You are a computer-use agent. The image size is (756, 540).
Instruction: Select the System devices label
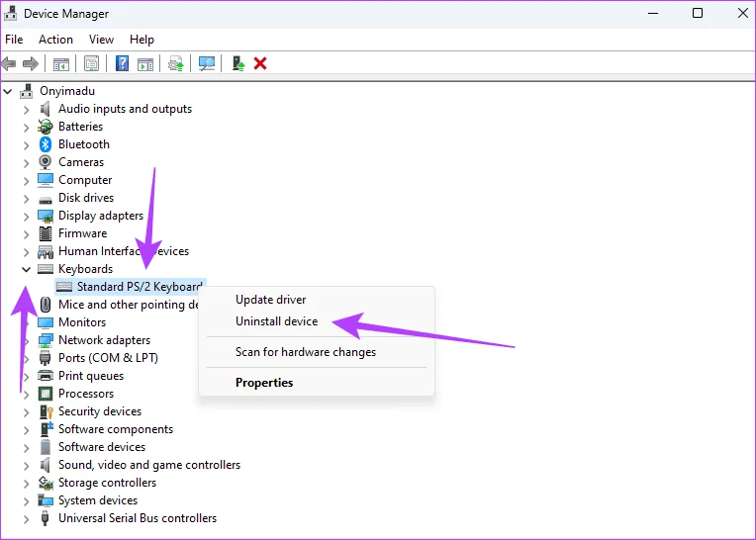click(x=98, y=500)
